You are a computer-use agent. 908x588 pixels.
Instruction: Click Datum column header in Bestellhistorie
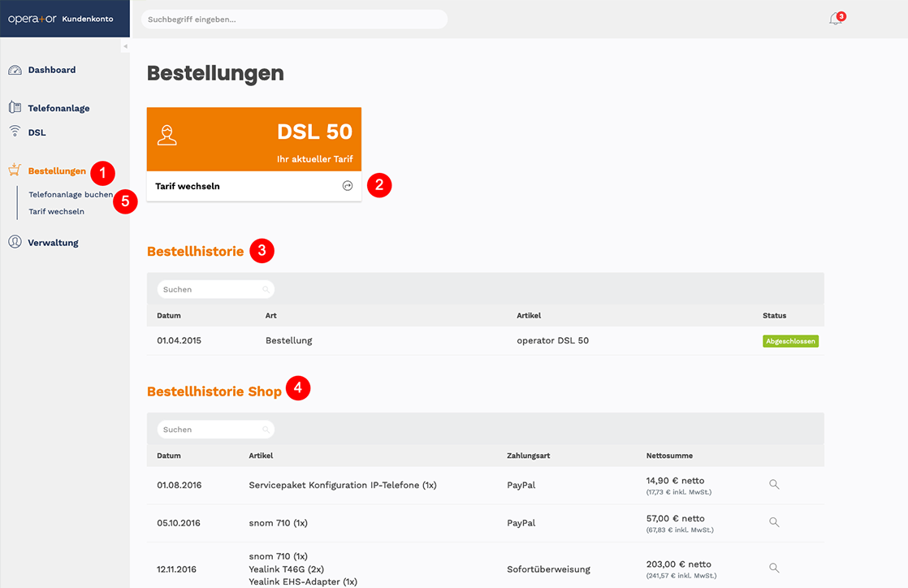coord(168,316)
